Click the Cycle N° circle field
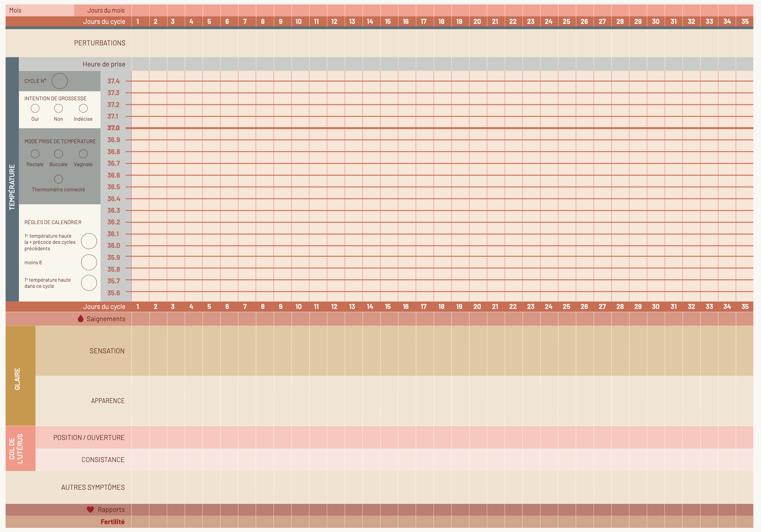Screen dimensions: 761x532 pos(60,81)
